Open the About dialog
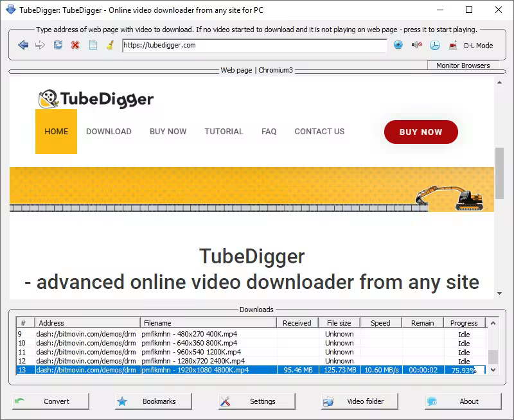Screen dimensions: 514x420 463,401
